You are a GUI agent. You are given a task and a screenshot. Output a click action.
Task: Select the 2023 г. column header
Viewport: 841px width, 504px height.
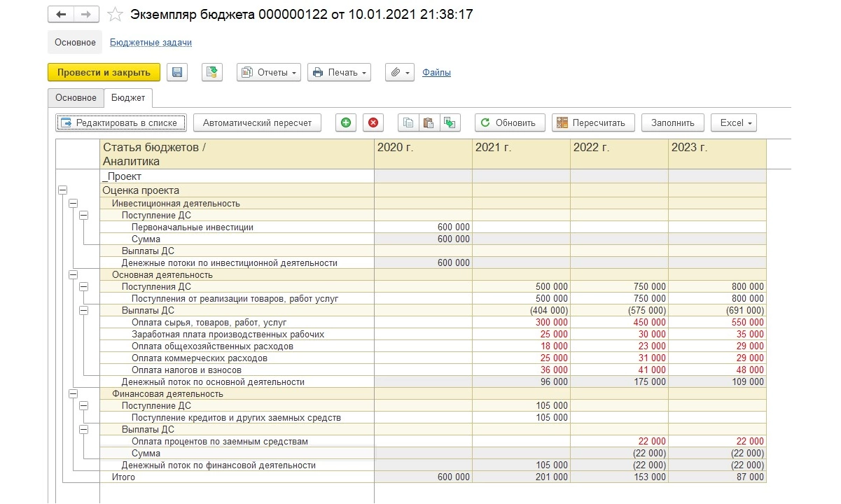718,154
